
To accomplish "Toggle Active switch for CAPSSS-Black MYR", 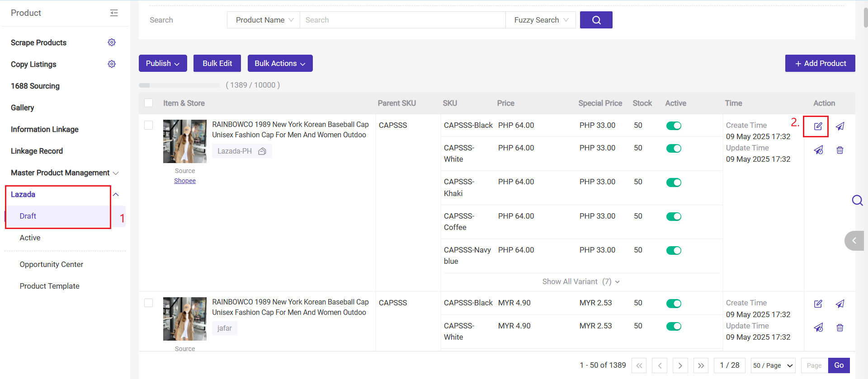I will pyautogui.click(x=674, y=303).
